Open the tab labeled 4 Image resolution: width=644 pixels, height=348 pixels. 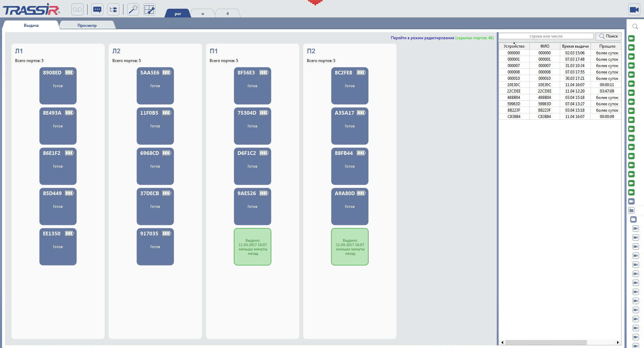(x=227, y=14)
